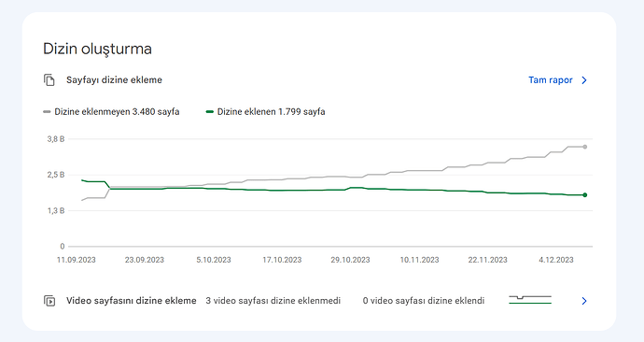Open video indexing report via right chevron
Screen dimensions: 644x342
point(584,301)
